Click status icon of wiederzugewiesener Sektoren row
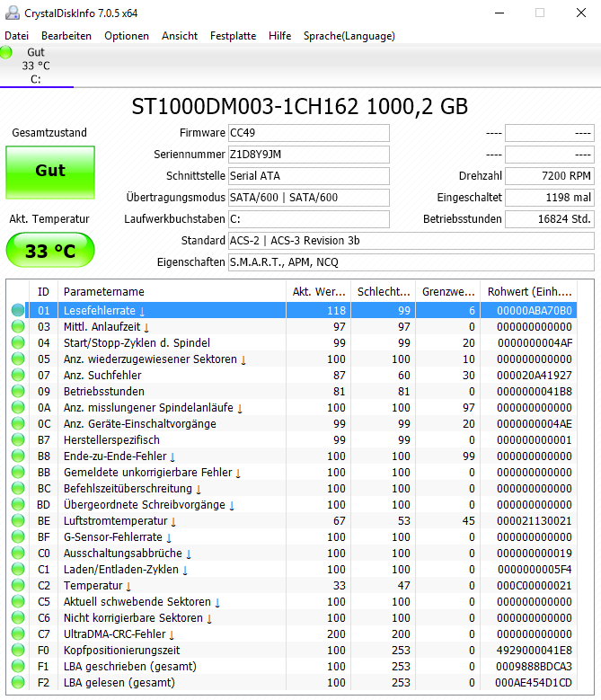 click(x=18, y=359)
